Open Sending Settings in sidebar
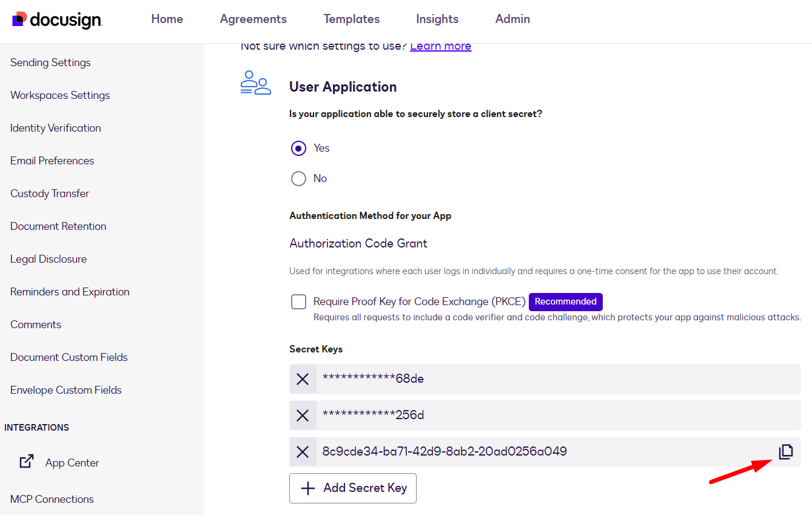This screenshot has height=515, width=812. 50,62
